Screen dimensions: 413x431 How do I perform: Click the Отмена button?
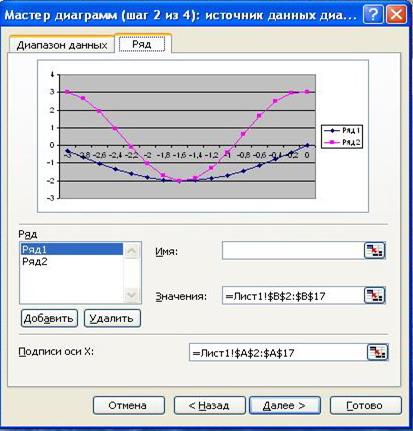(129, 405)
